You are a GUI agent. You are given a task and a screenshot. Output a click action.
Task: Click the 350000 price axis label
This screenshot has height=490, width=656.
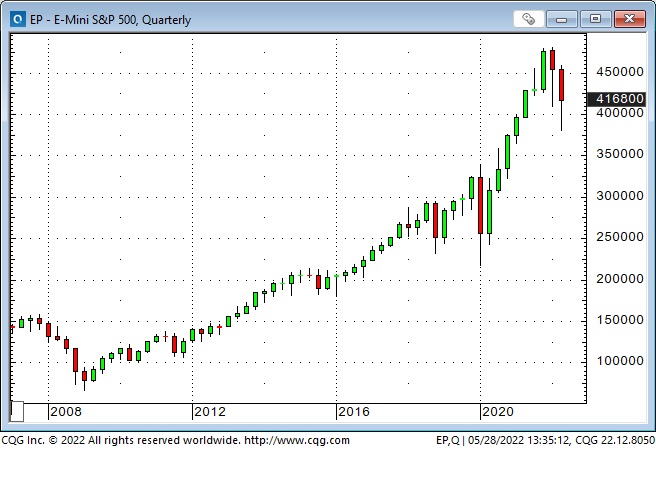(x=620, y=154)
